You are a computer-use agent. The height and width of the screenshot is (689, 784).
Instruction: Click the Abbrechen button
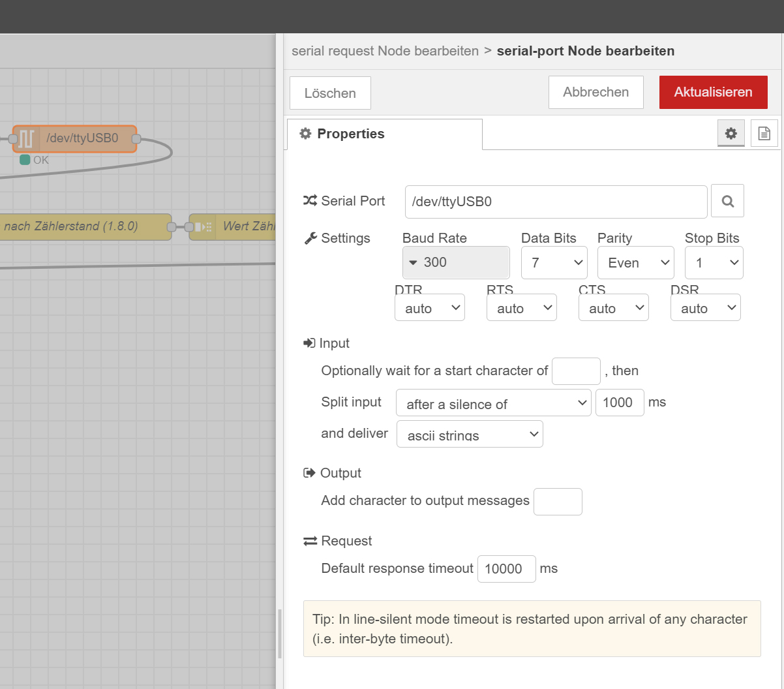click(596, 92)
